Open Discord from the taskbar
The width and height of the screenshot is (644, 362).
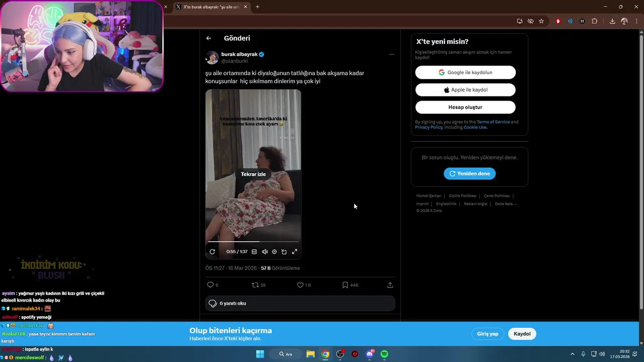[370, 354]
